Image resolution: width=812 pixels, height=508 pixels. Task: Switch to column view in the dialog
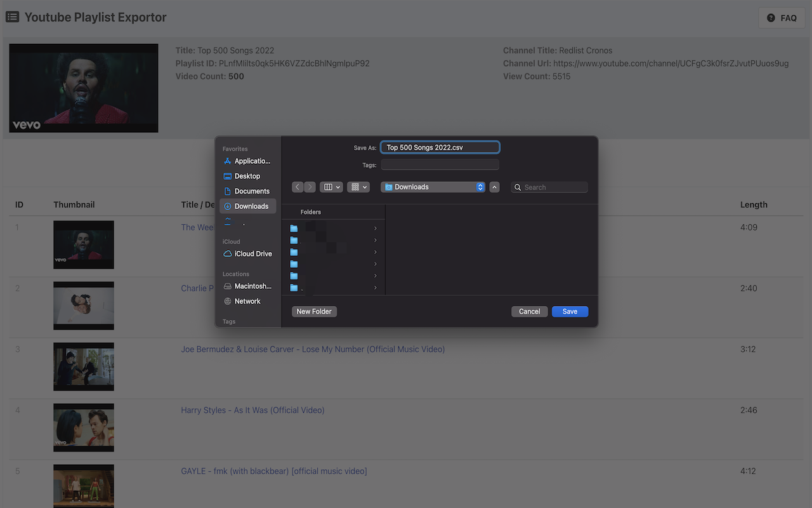327,187
